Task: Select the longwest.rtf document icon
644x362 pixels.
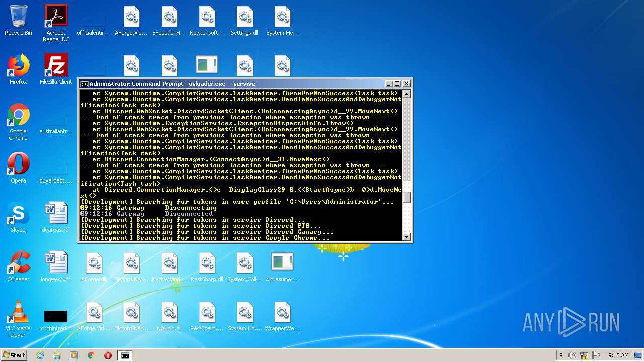Action: 56,267
